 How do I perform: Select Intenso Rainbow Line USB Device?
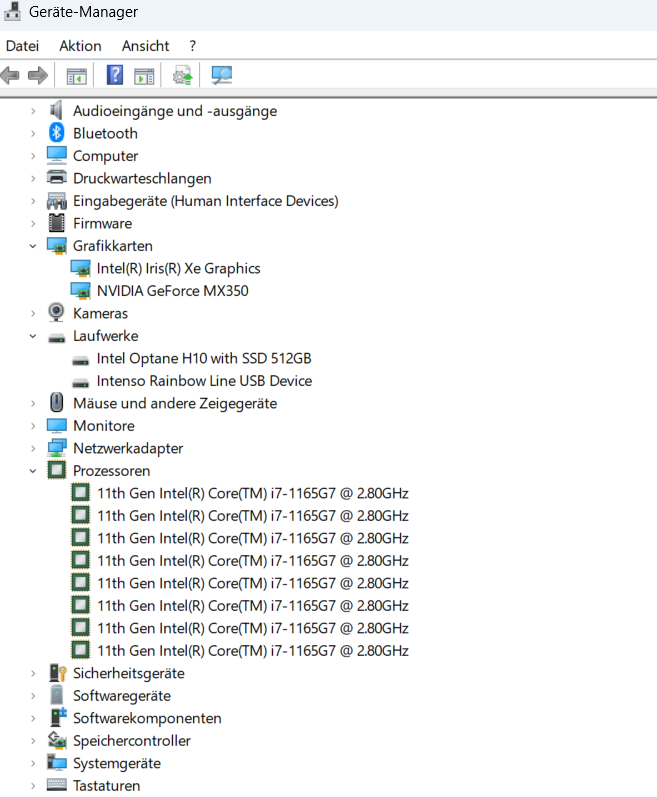tap(204, 381)
